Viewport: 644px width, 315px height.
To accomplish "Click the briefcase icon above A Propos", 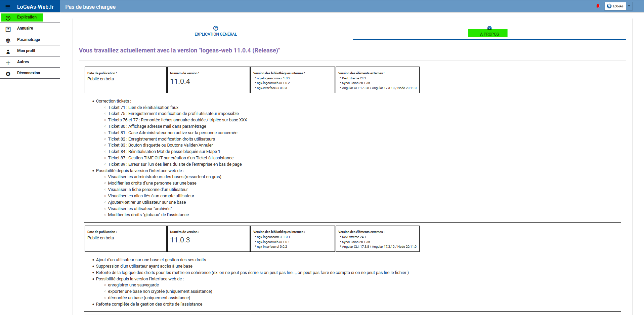I will (x=489, y=28).
